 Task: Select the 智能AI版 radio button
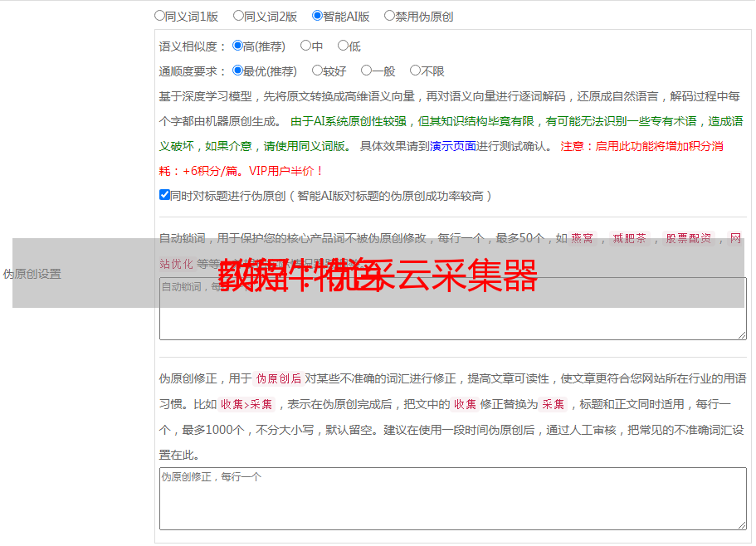pyautogui.click(x=317, y=16)
